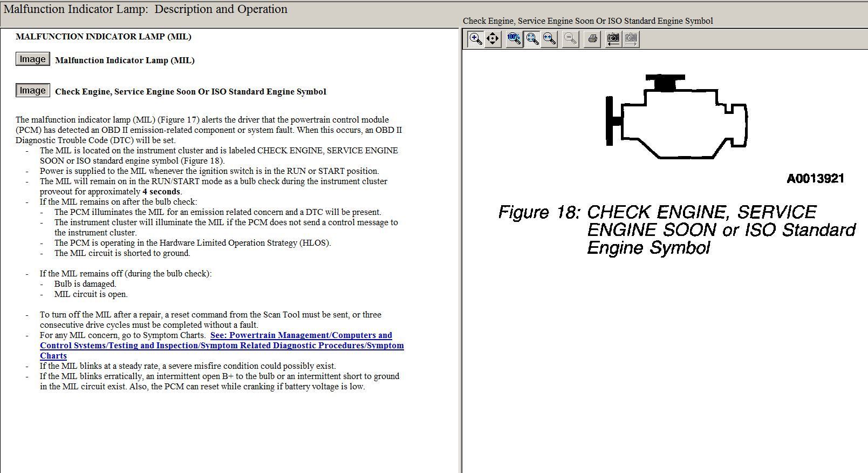Click the Figure 18 caption text
The image size is (868, 473).
coord(676,230)
